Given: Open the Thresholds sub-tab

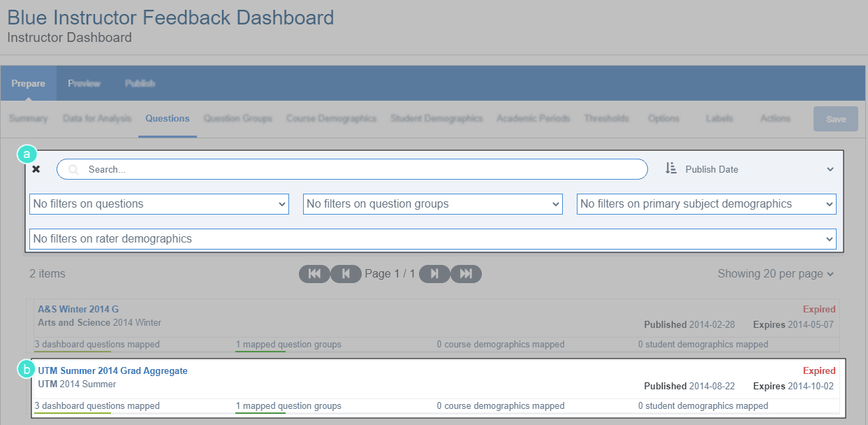Looking at the screenshot, I should [607, 119].
